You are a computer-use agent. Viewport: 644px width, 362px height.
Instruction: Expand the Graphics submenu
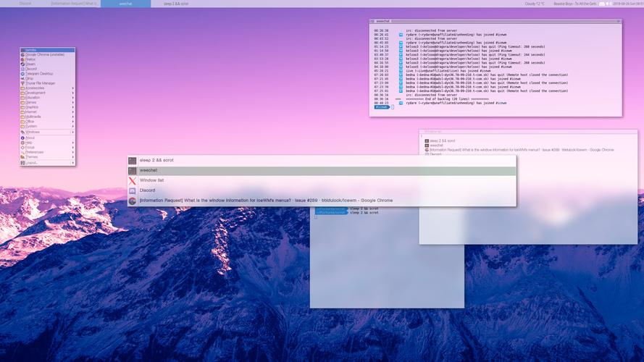[47, 107]
